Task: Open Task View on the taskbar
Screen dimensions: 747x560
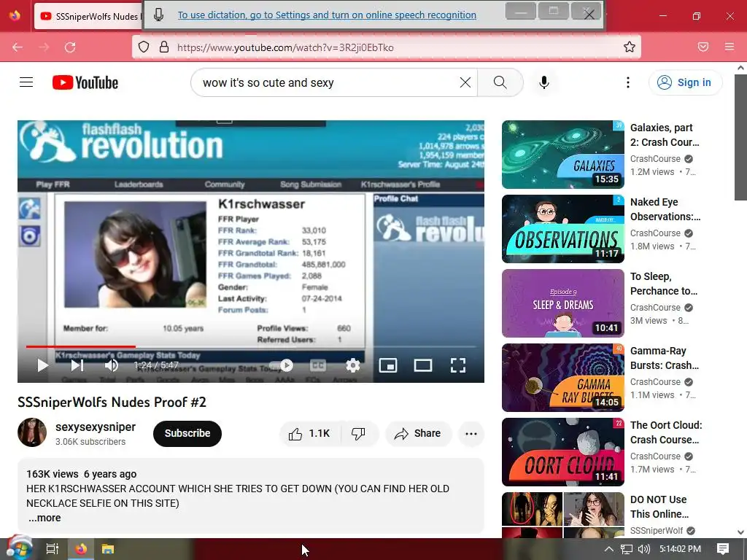Action: (53, 549)
